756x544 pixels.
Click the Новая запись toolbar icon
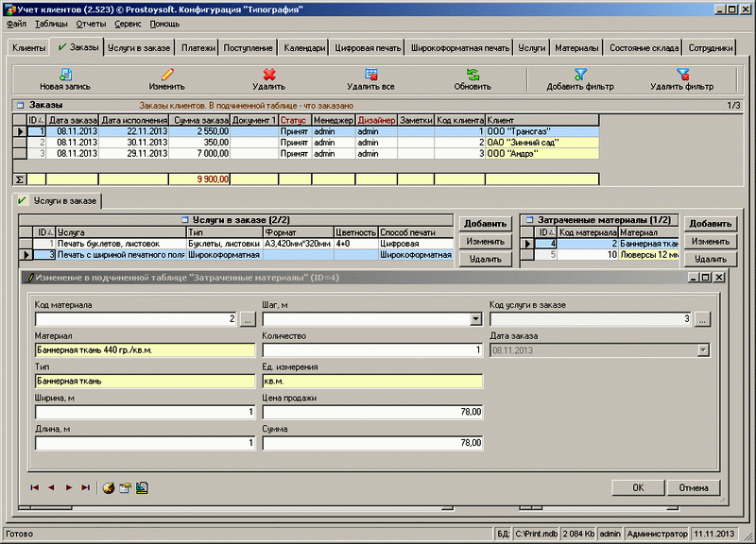click(64, 74)
